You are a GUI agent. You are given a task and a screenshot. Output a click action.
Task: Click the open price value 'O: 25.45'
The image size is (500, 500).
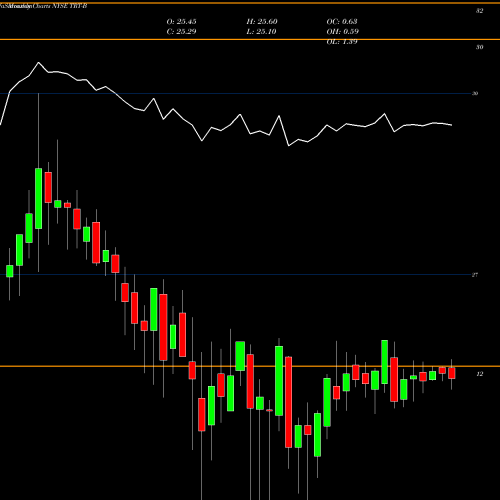(x=181, y=22)
